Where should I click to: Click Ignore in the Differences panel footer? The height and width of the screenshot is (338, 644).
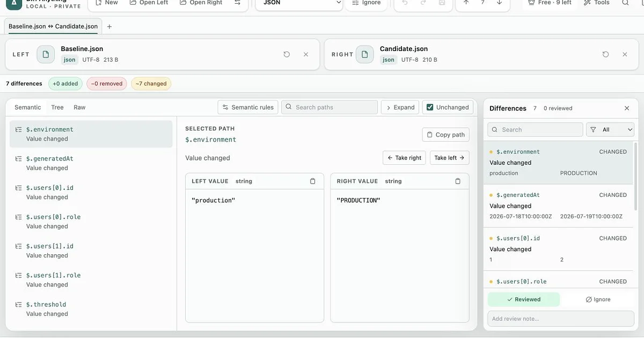(x=598, y=299)
